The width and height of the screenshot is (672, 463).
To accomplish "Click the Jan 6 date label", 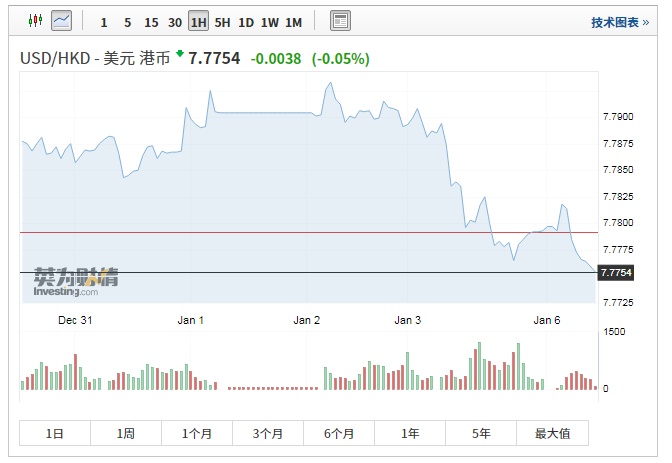I will 546,320.
